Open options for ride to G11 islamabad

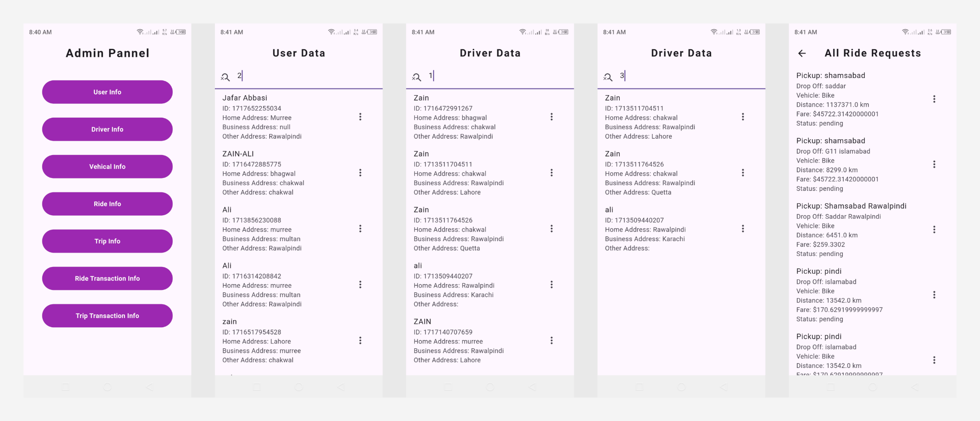click(x=934, y=165)
